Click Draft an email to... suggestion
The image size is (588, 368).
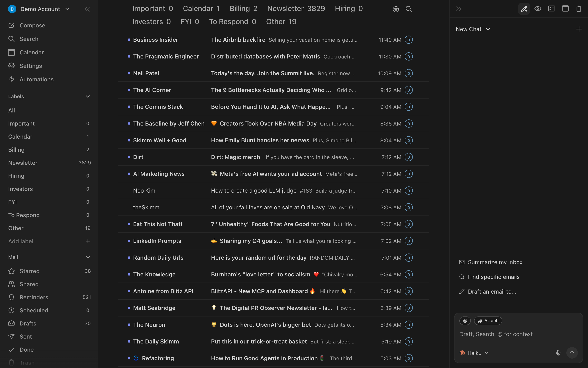pos(488,292)
